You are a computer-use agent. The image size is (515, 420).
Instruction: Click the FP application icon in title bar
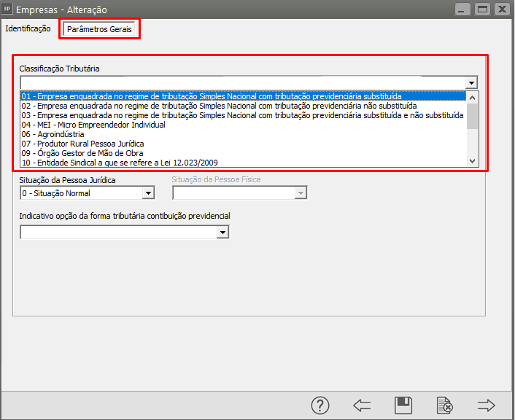(7, 9)
